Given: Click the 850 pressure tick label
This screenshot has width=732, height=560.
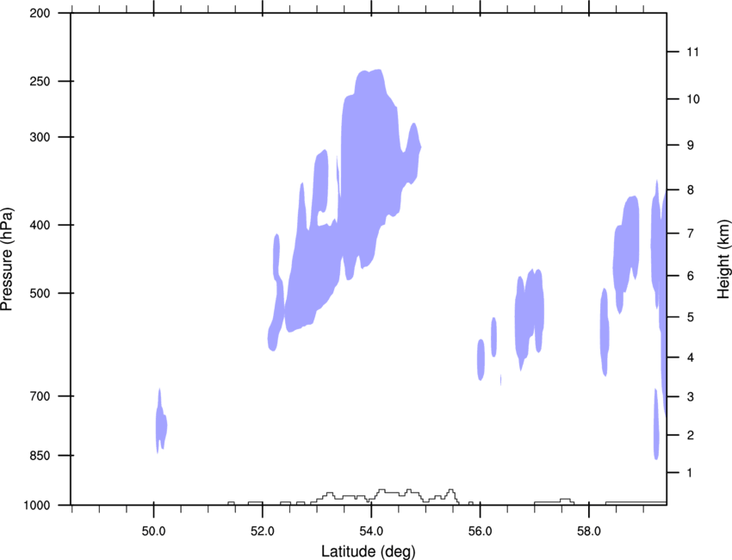Looking at the screenshot, I should (x=40, y=456).
